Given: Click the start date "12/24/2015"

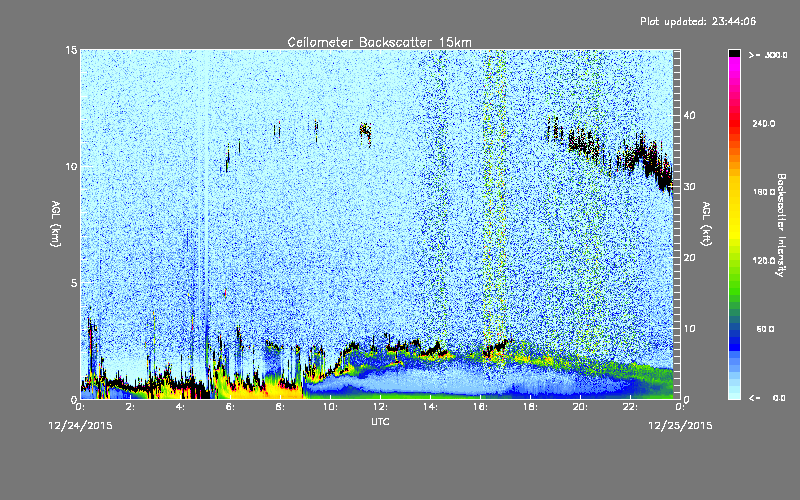Looking at the screenshot, I should tap(81, 426).
